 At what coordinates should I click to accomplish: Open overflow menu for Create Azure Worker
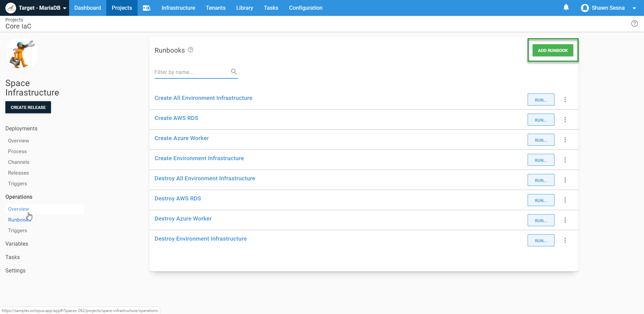565,140
